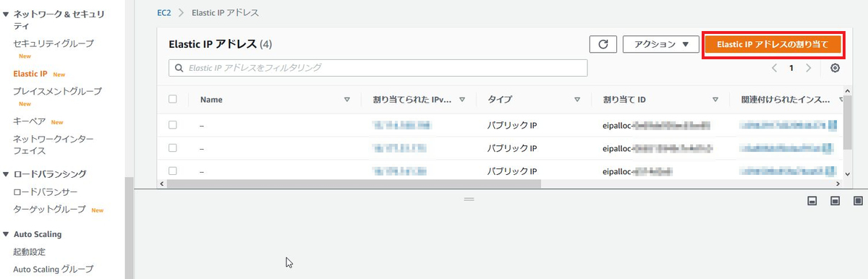The height and width of the screenshot is (279, 868).
Task: Click the sidebar vertical scrollbar
Action: pos(129,228)
